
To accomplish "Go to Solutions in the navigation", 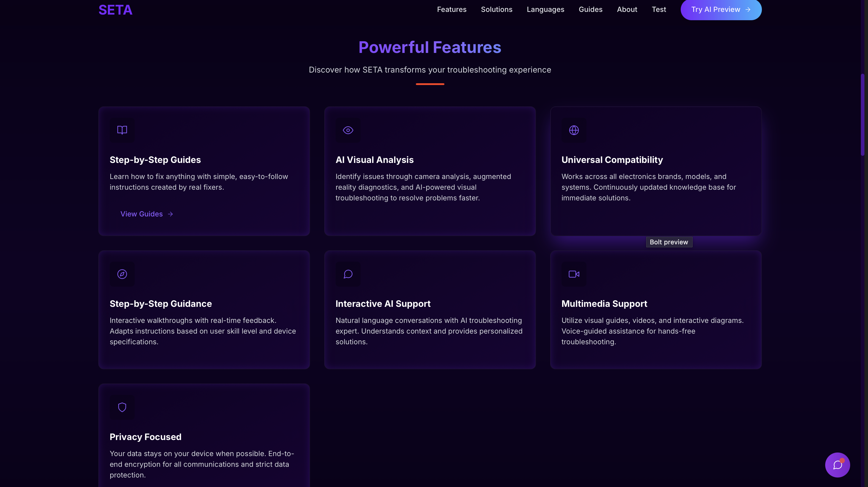I will click(496, 10).
